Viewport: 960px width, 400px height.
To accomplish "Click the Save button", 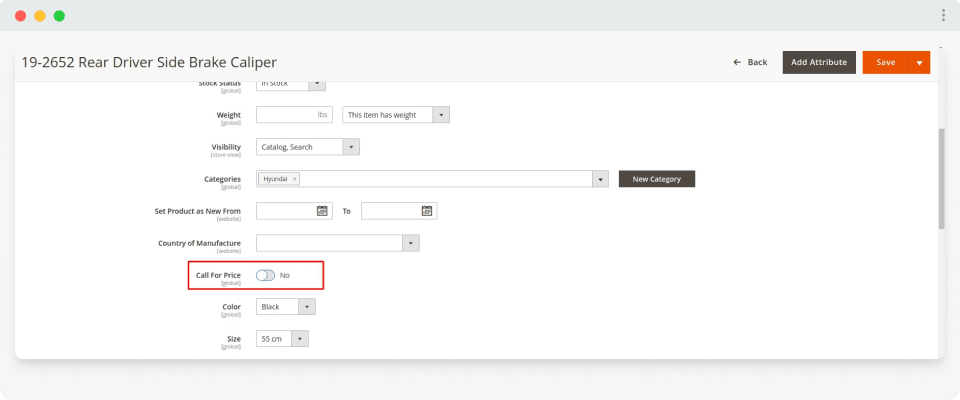I will pos(886,62).
